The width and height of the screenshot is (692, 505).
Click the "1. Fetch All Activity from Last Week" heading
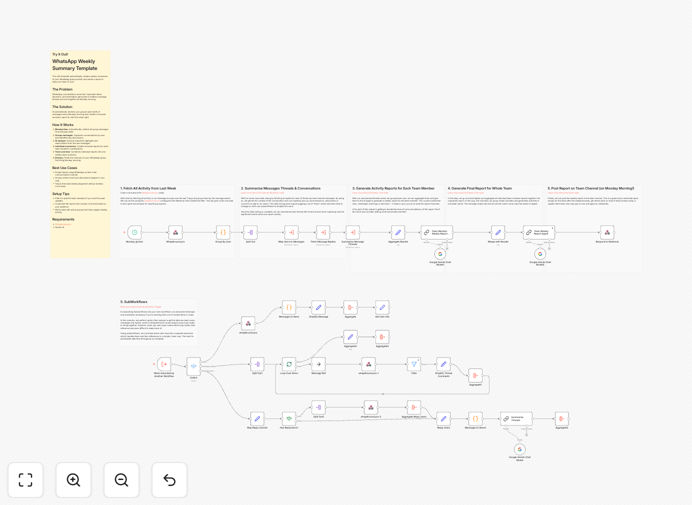click(148, 188)
